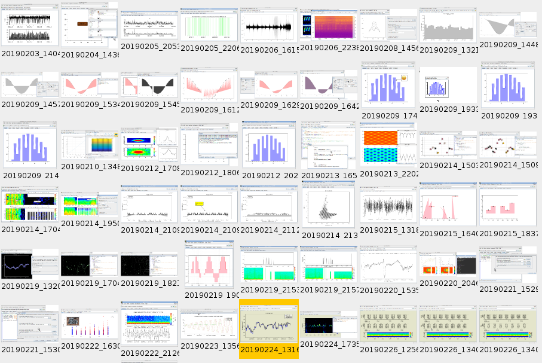Select the 20190219_2157 green spectrogram thumbnail
542x363 pixels.
pyautogui.click(x=329, y=265)
